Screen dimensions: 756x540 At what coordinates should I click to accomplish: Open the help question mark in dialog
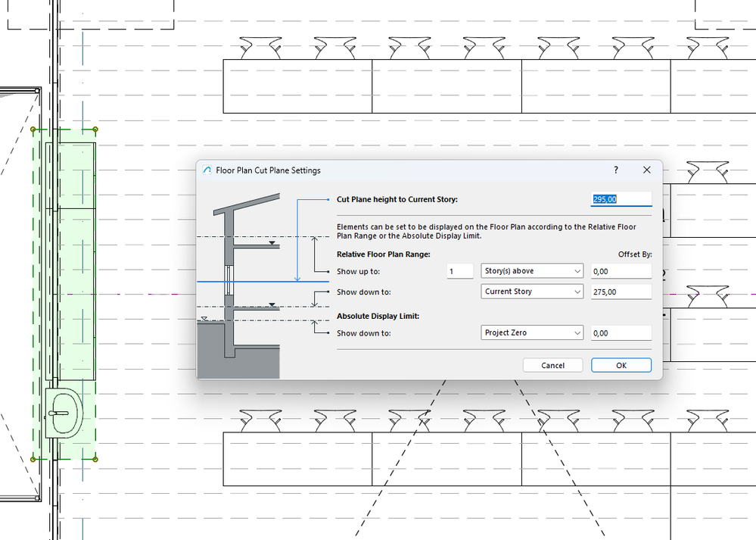pyautogui.click(x=616, y=170)
